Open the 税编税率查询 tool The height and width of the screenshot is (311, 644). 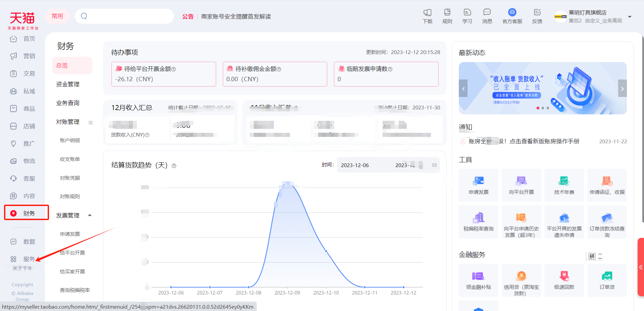[x=479, y=222]
